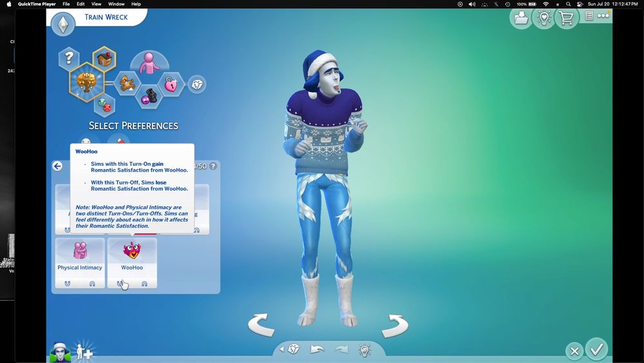Mark WooHoo as a Turn-On
Image resolution: width=644 pixels, height=363 pixels.
(x=120, y=283)
